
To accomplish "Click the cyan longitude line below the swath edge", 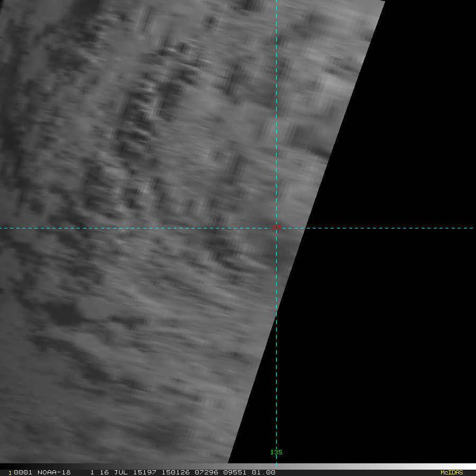I will [276, 381].
